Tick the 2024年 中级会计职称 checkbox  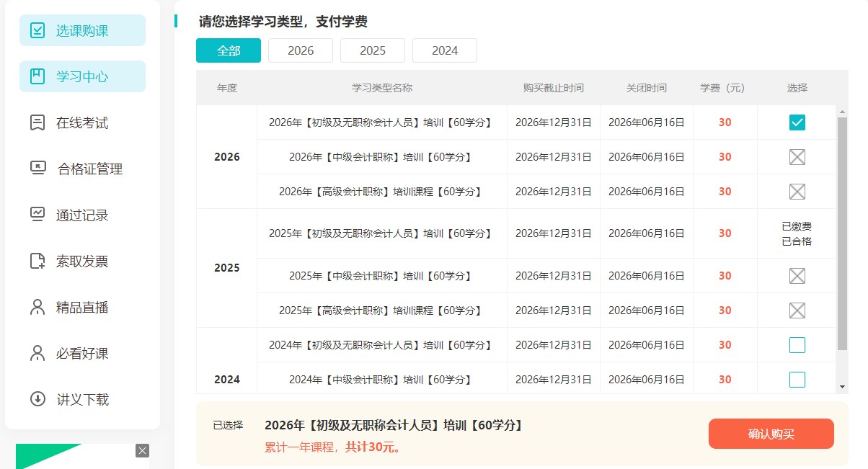(x=797, y=380)
